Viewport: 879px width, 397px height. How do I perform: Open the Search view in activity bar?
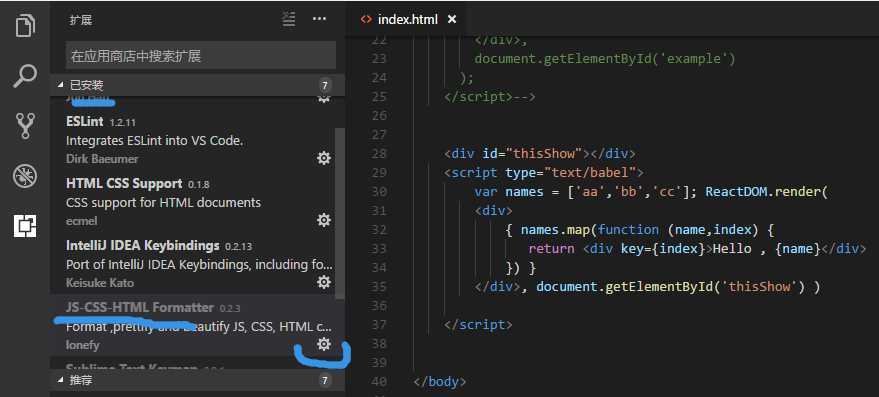[x=25, y=76]
